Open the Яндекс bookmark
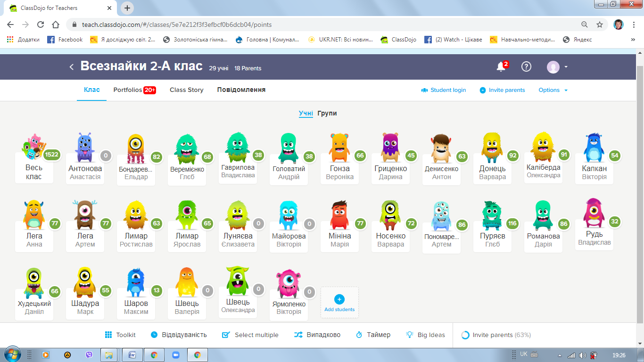The height and width of the screenshot is (362, 644). coord(578,40)
